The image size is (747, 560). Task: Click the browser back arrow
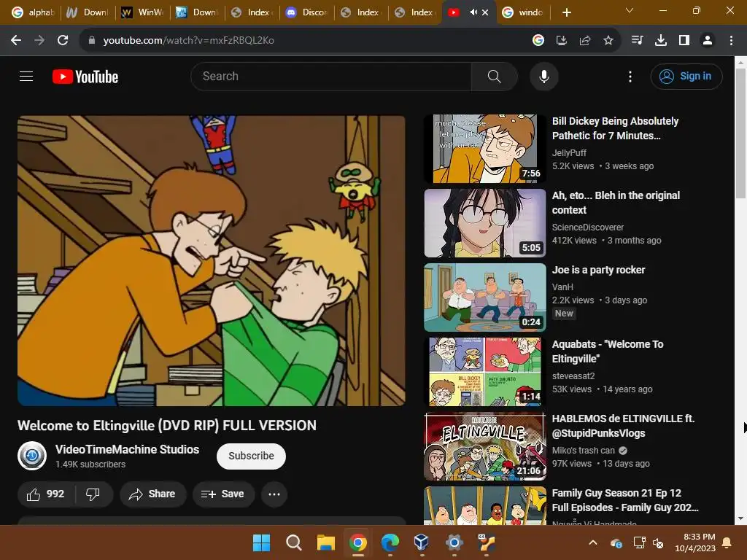click(x=16, y=40)
